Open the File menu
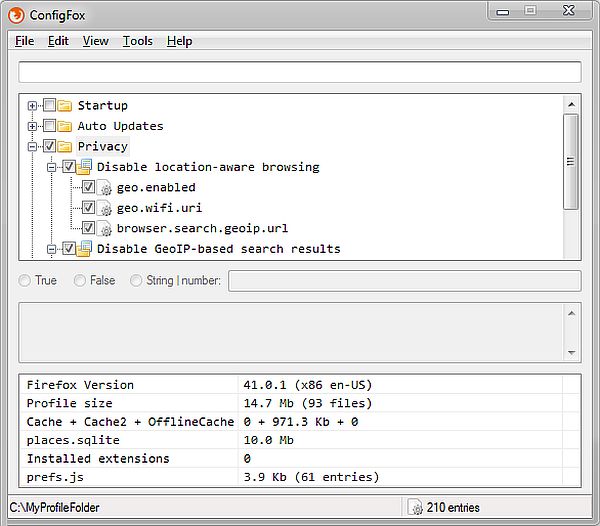The width and height of the screenshot is (600, 526). (24, 41)
